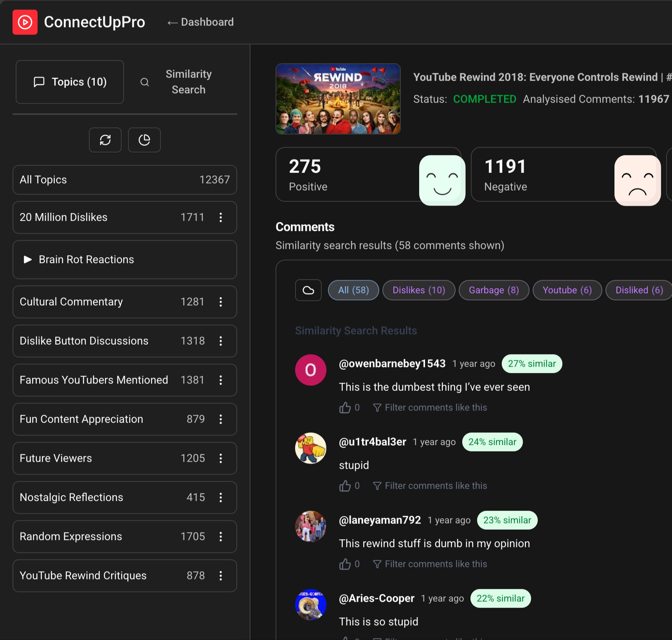
Task: Click the chat bubble icon on Topics (10)
Action: [39, 82]
